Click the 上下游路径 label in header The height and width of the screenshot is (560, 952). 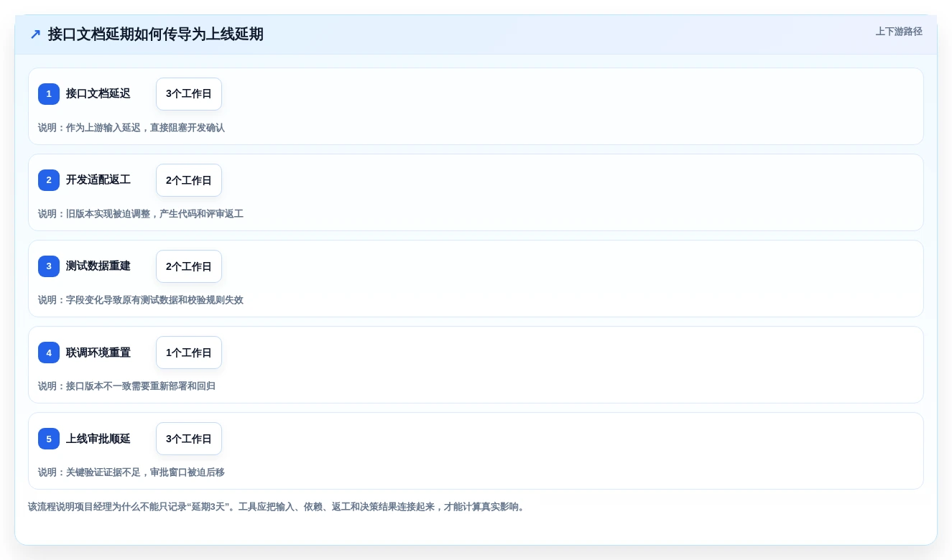click(x=899, y=32)
